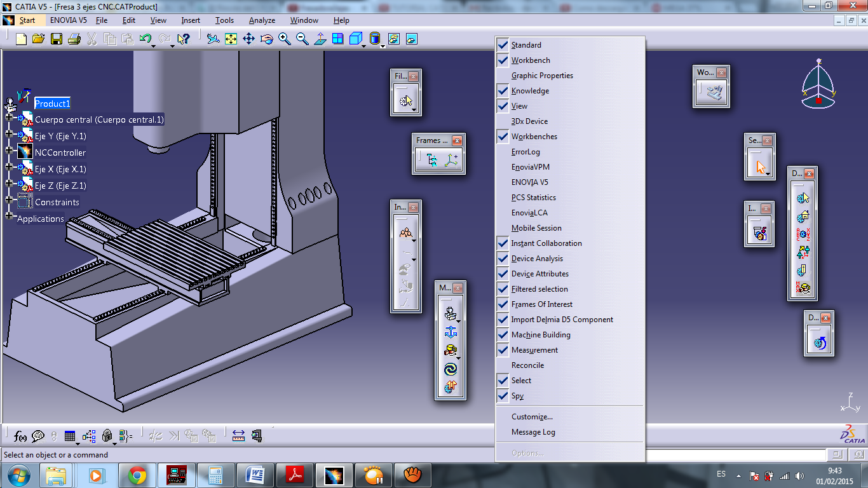Expand the Applications tree node

point(9,216)
